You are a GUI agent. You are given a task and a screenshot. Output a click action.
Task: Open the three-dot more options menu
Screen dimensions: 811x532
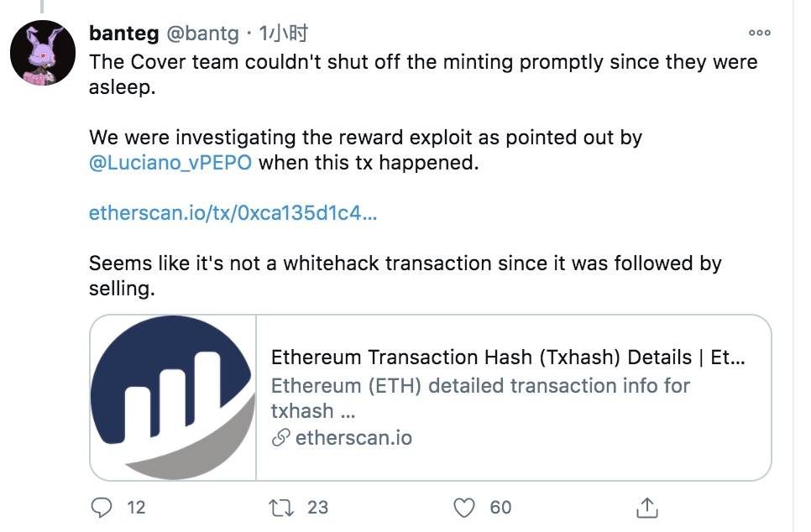(x=759, y=33)
